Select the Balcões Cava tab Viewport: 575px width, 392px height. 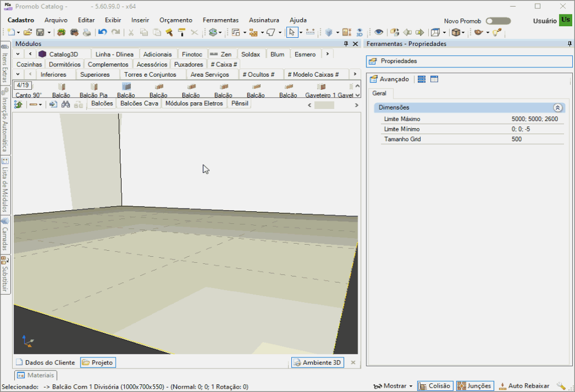(139, 103)
